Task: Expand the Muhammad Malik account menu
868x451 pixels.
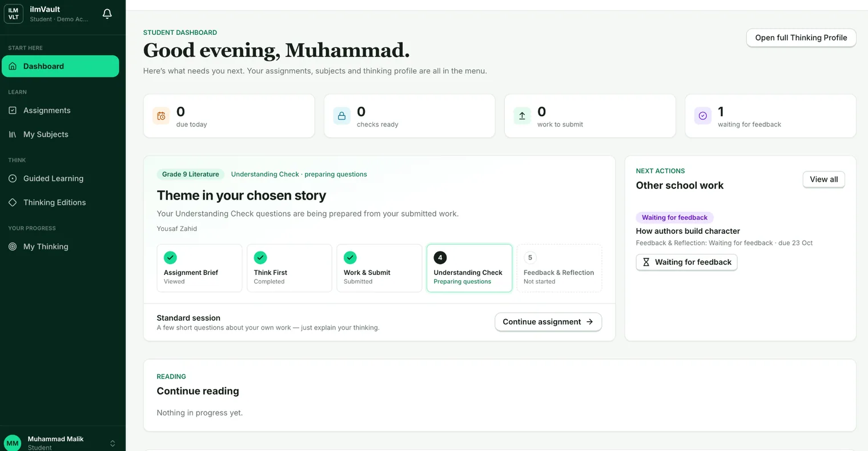Action: coord(112,443)
